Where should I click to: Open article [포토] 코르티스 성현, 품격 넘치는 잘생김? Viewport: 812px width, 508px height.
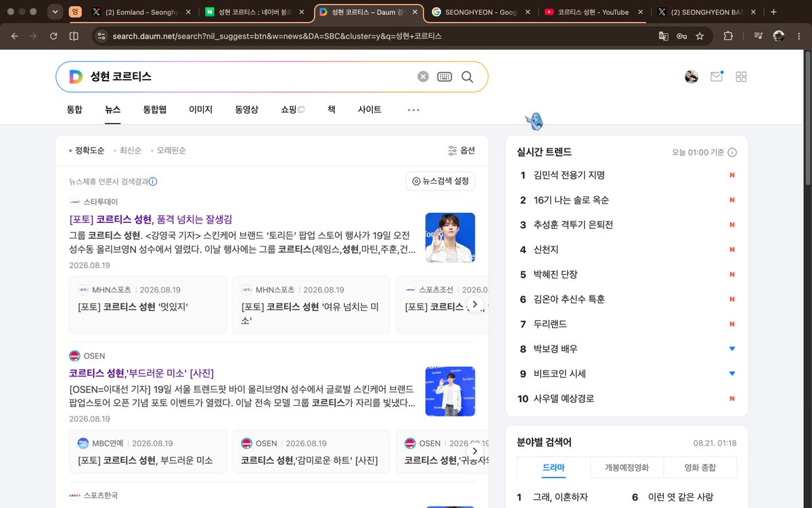pyautogui.click(x=151, y=219)
